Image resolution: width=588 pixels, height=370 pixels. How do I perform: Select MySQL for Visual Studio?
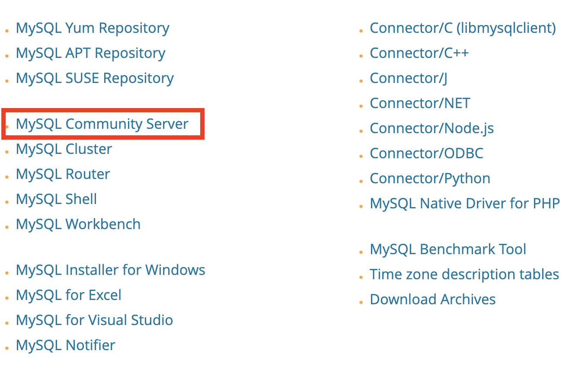point(94,320)
